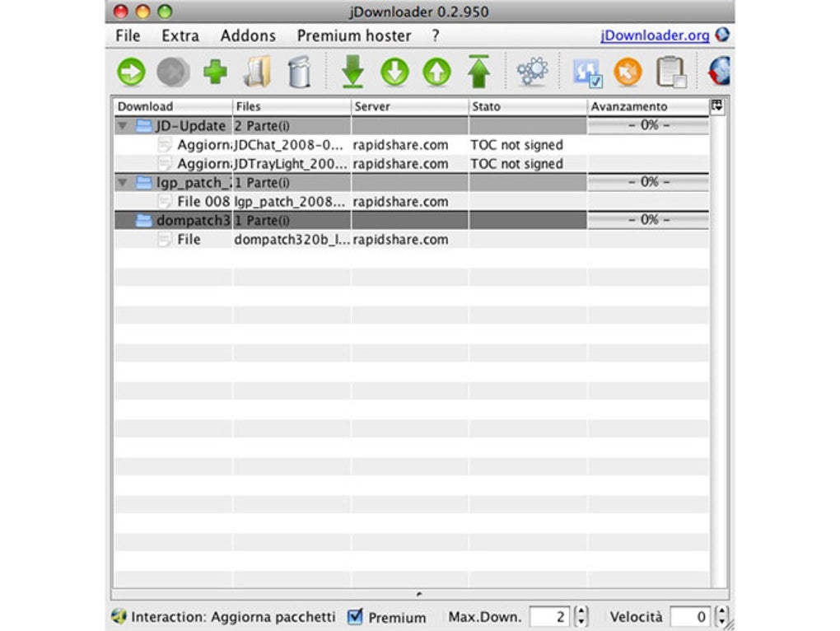Click TOC not signed on JDTrayLight row
The width and height of the screenshot is (840, 631).
(x=517, y=163)
